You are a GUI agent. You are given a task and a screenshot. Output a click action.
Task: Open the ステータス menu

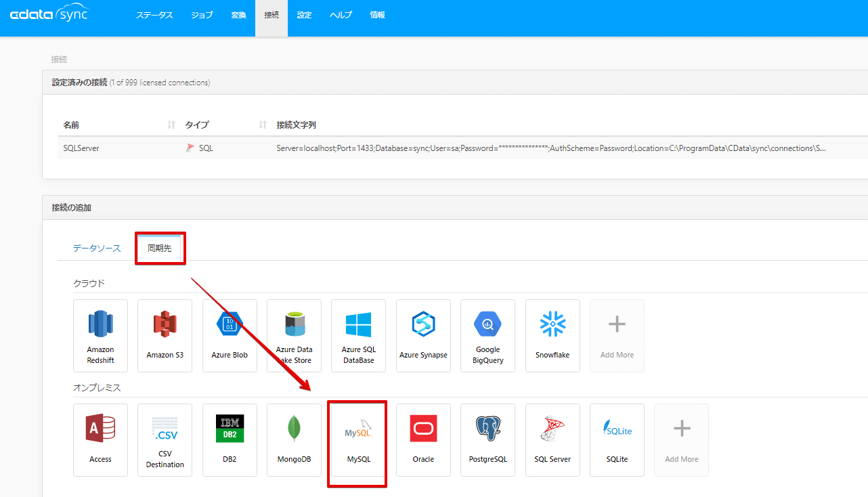[154, 15]
